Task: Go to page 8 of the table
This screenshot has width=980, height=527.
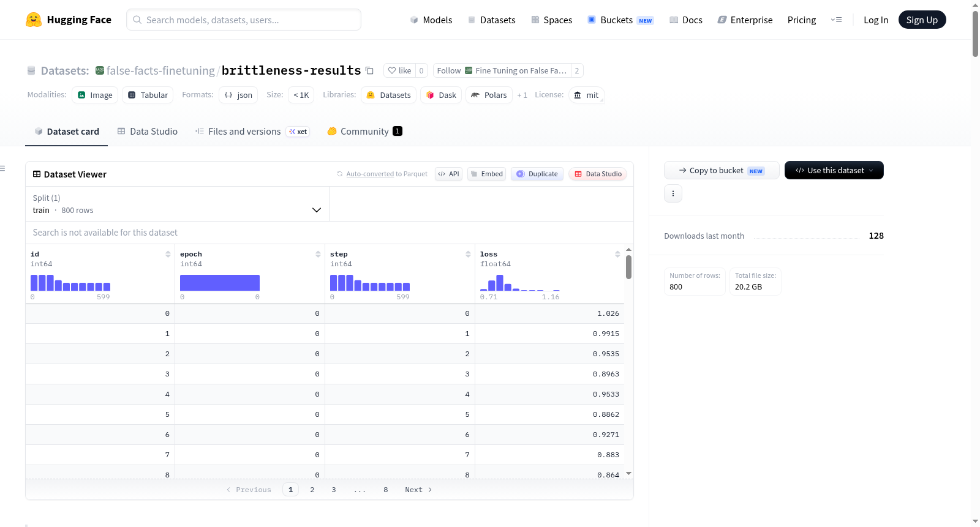Action: (386, 490)
